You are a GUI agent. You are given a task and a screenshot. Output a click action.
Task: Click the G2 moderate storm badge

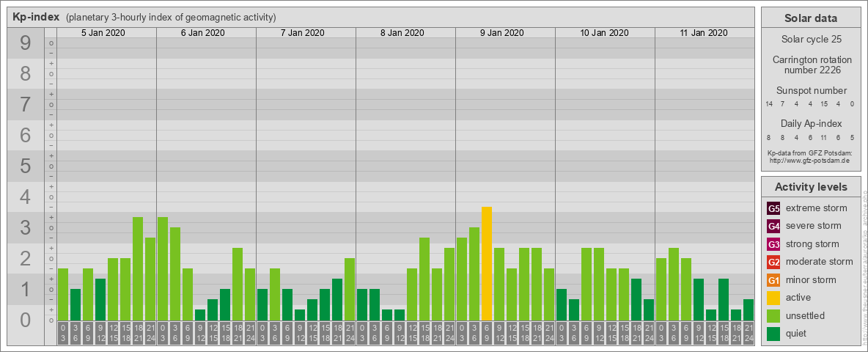coord(773,262)
